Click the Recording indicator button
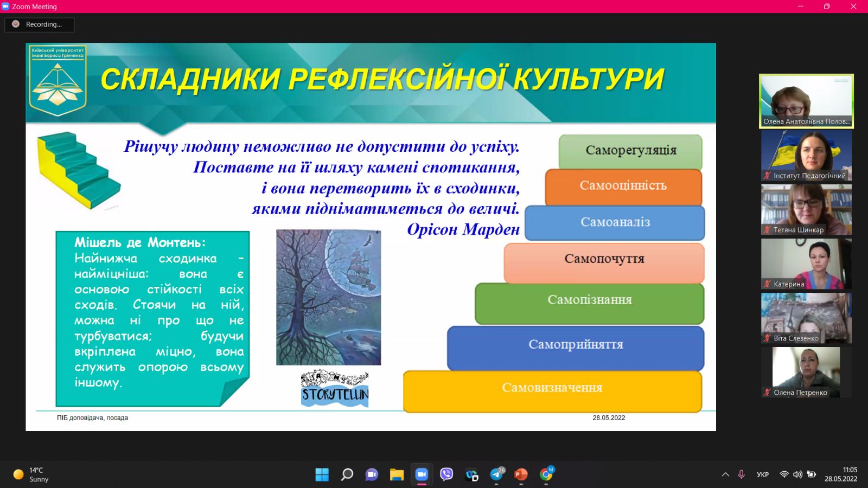The width and height of the screenshot is (868, 488). pos(39,24)
